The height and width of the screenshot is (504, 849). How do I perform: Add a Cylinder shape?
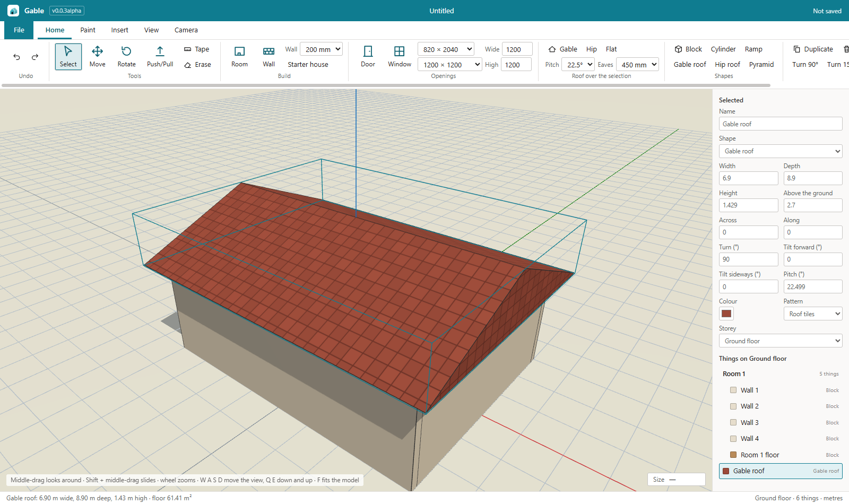[x=723, y=49]
